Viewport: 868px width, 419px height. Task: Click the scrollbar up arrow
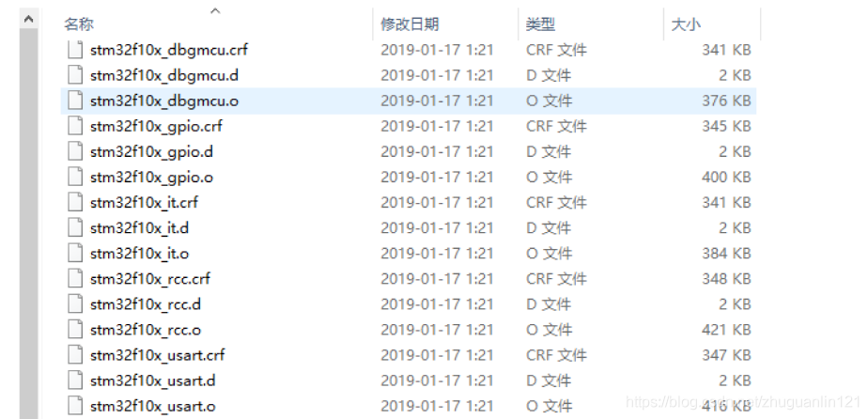coord(29,20)
